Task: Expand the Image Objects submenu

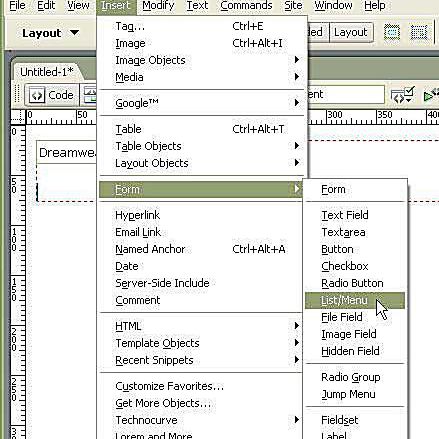Action: coord(202,60)
